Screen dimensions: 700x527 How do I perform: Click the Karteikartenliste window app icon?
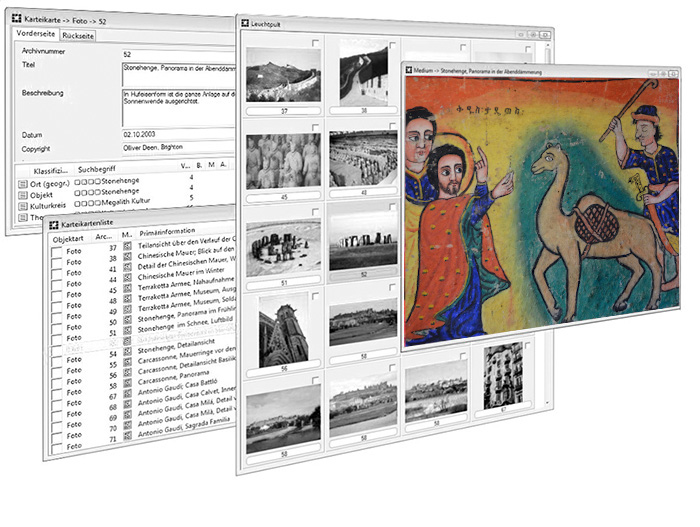click(54, 224)
